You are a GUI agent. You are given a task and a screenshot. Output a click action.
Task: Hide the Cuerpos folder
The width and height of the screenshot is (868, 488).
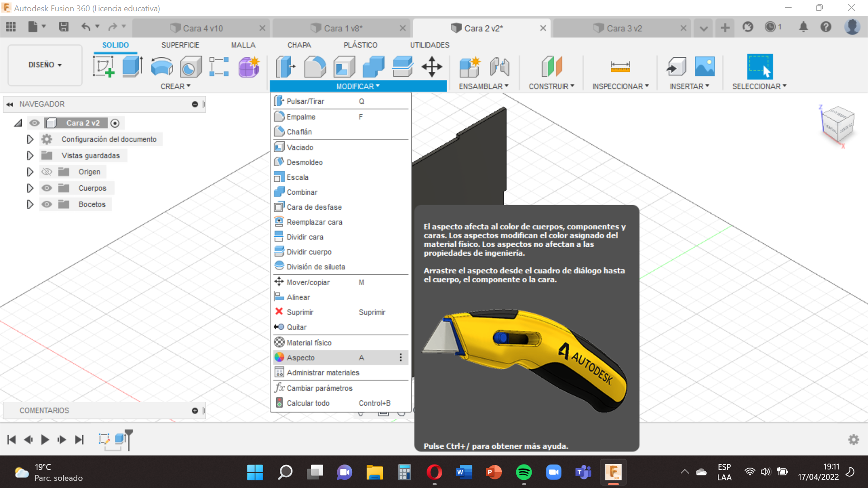coord(47,188)
